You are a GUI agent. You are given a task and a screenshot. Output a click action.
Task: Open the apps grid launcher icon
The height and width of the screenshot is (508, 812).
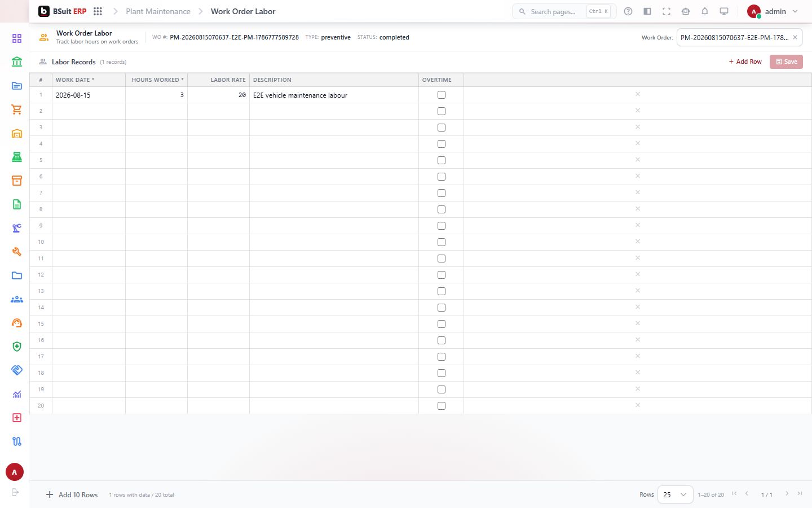click(98, 11)
